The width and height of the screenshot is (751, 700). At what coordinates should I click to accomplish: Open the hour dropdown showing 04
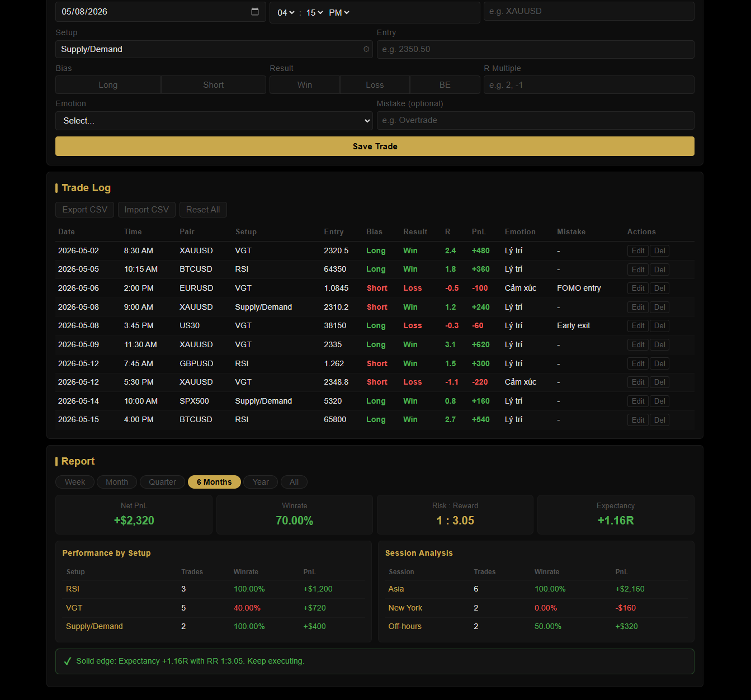click(286, 13)
